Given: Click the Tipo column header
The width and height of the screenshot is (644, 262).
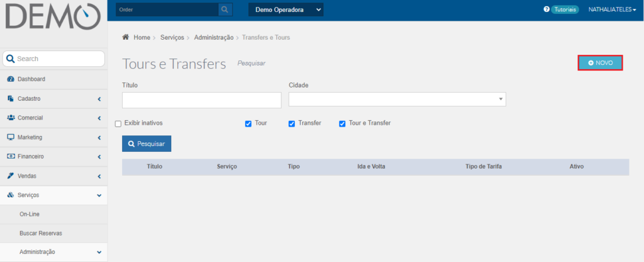Looking at the screenshot, I should (x=294, y=166).
